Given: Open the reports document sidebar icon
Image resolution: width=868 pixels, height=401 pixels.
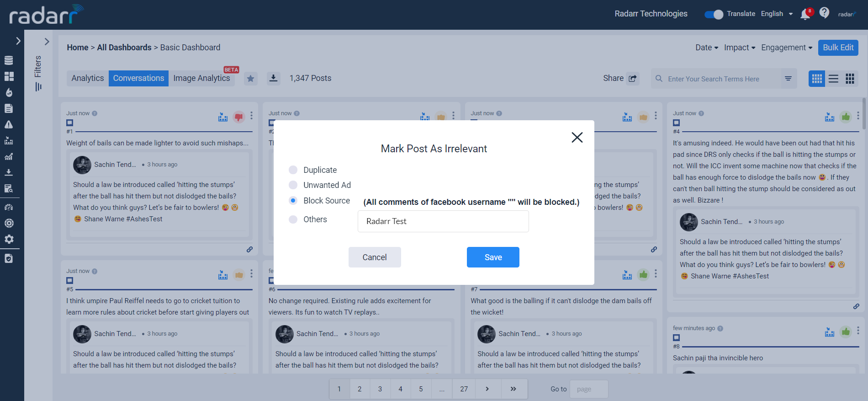Looking at the screenshot, I should click(x=9, y=108).
